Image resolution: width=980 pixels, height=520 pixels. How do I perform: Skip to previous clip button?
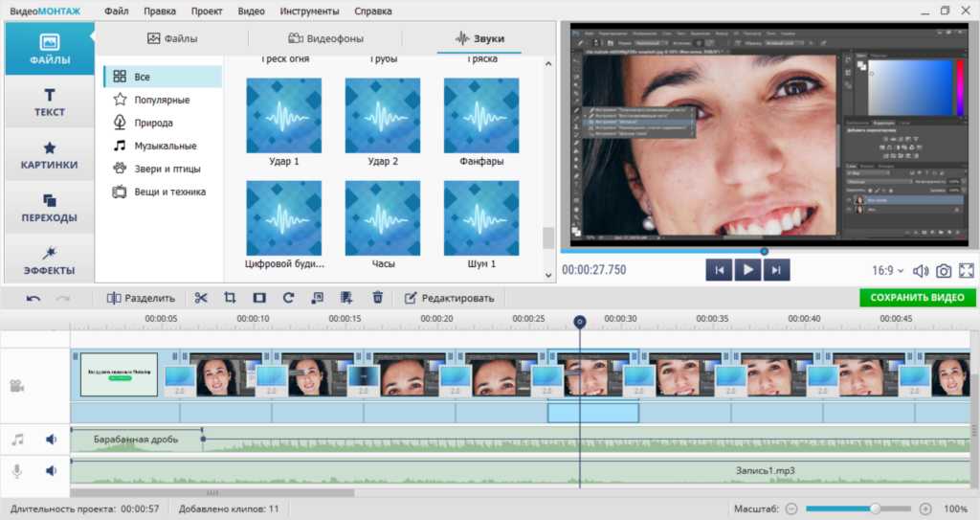coord(719,270)
